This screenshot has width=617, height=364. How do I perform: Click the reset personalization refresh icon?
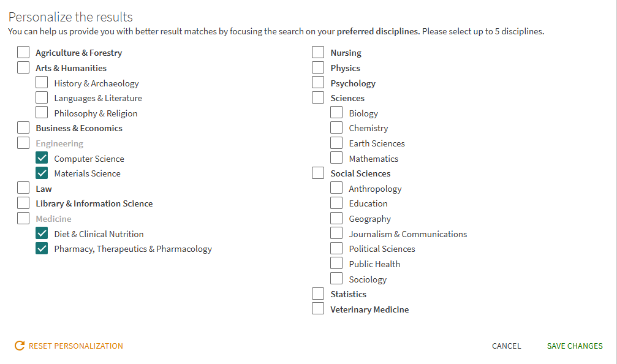tap(20, 346)
